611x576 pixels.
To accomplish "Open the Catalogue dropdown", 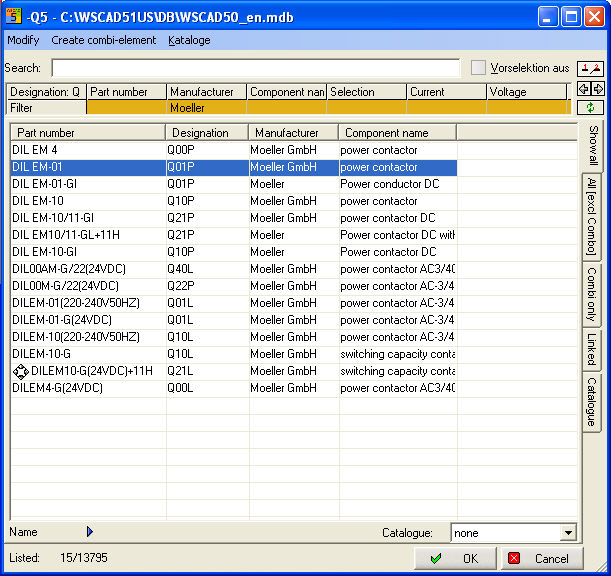I will click(x=568, y=533).
